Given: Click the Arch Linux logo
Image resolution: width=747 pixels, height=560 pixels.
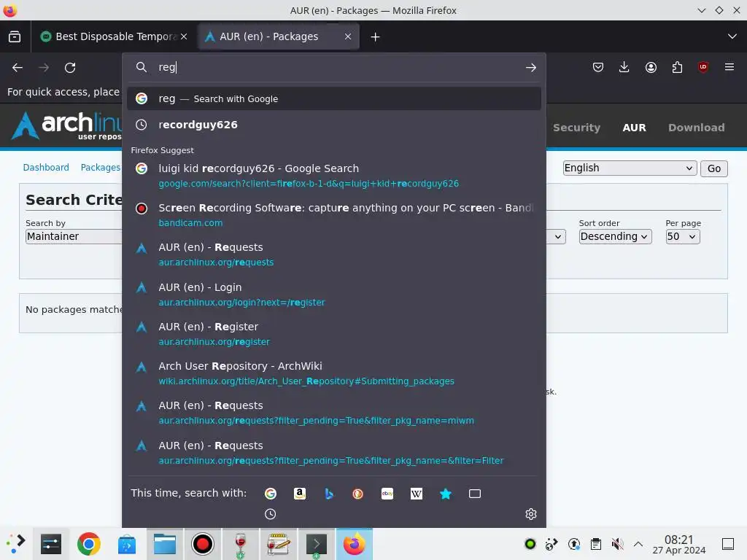Looking at the screenshot, I should (x=66, y=125).
